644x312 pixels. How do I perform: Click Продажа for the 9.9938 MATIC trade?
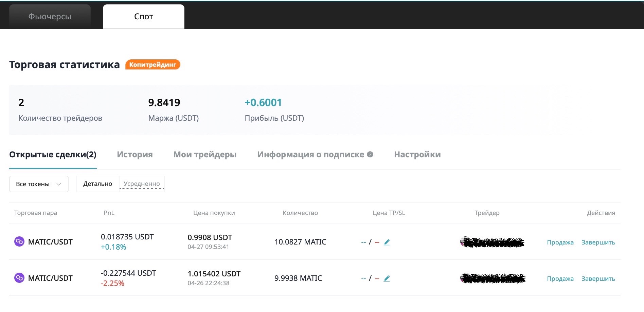tap(560, 279)
